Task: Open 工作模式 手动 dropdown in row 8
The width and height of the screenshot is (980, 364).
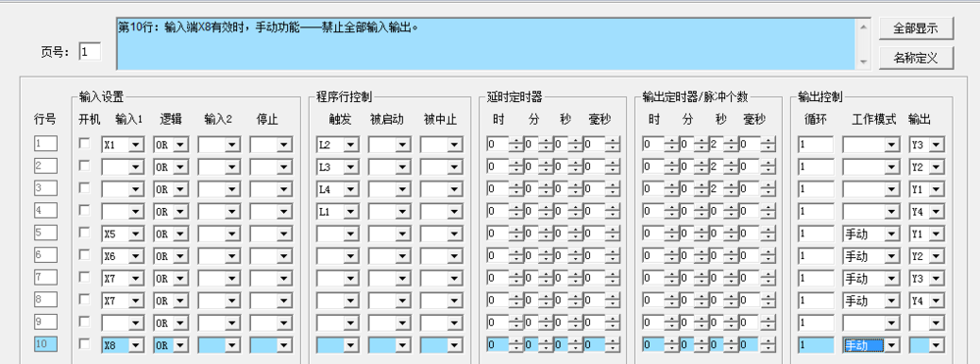Action: point(871,301)
